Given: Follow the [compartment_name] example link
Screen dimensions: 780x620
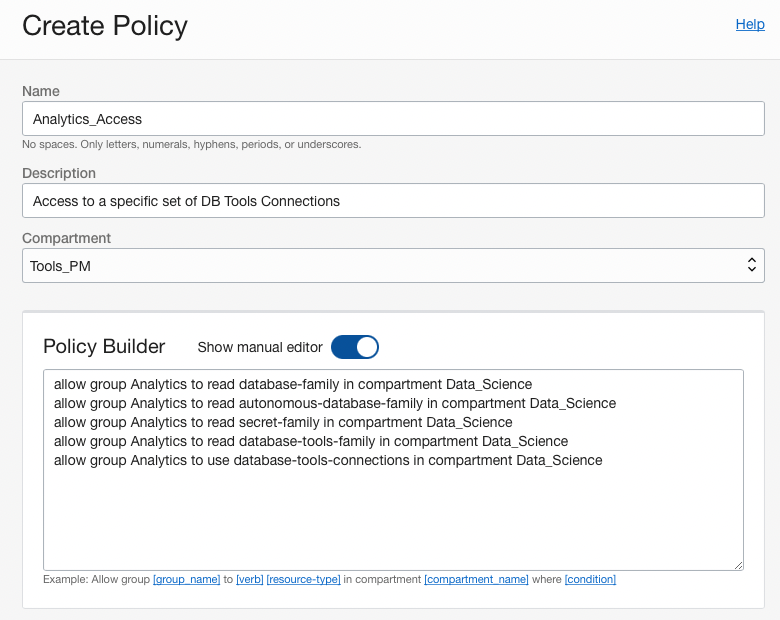Looking at the screenshot, I should [475, 580].
